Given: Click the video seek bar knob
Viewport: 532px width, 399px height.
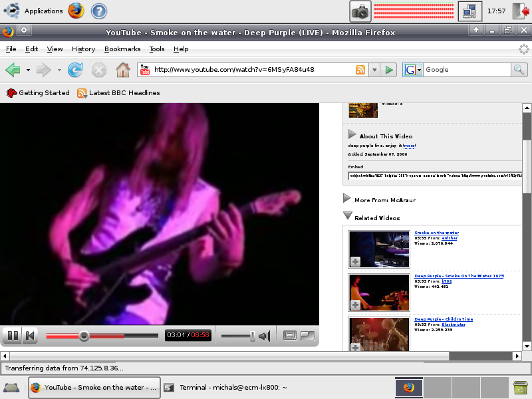Looking at the screenshot, I should pyautogui.click(x=84, y=336).
